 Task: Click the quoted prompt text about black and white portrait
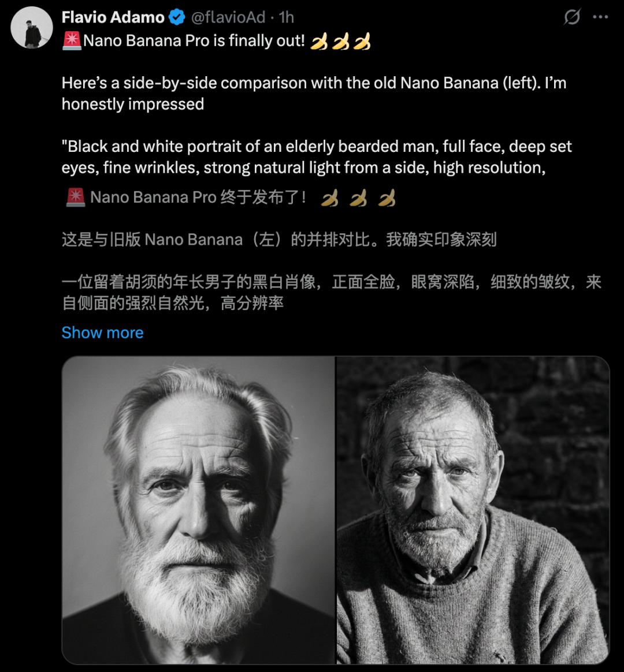[x=317, y=157]
